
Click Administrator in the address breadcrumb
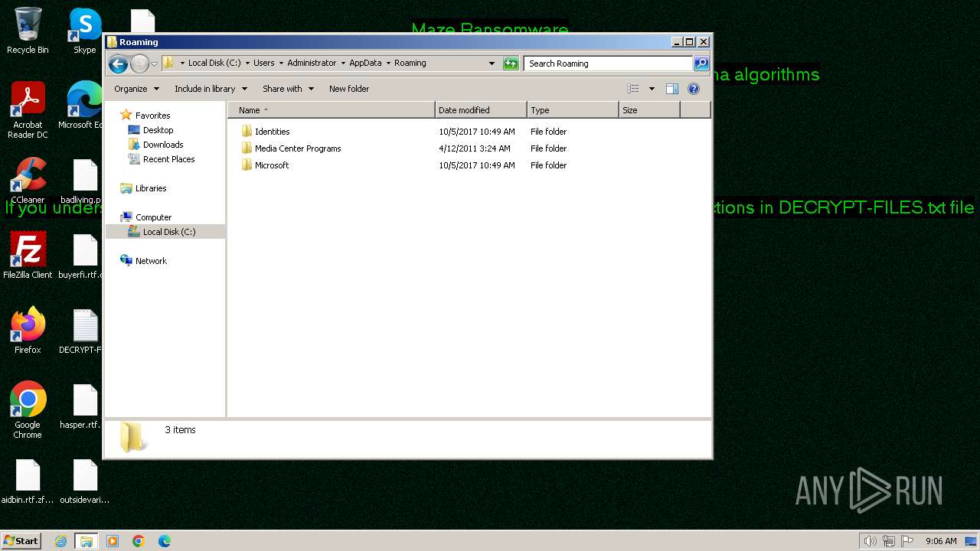(312, 64)
